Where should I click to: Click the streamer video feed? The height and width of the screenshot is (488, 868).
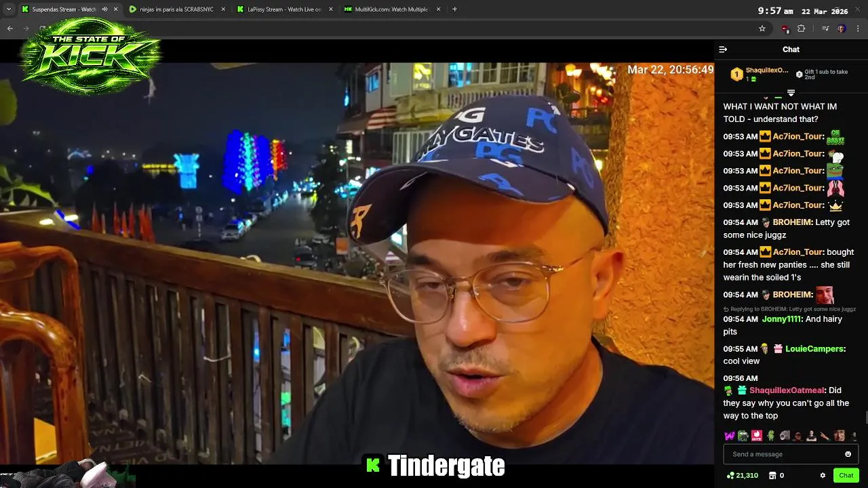(x=357, y=263)
